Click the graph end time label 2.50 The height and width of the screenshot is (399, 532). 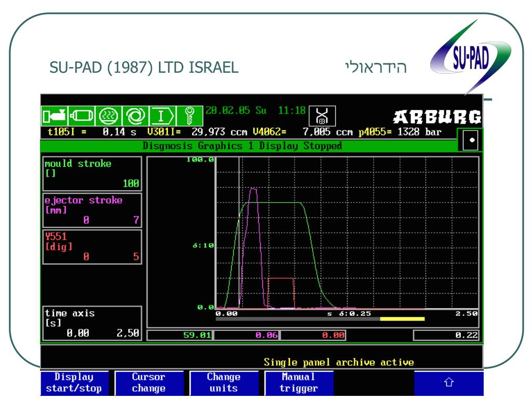[x=467, y=313]
